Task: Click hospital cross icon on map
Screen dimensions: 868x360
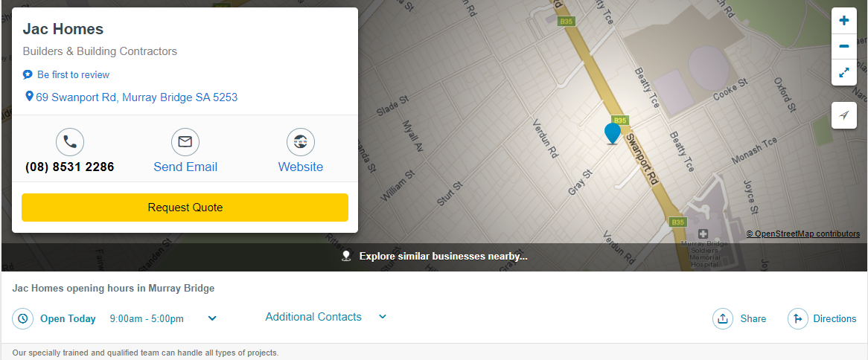Action: (703, 234)
